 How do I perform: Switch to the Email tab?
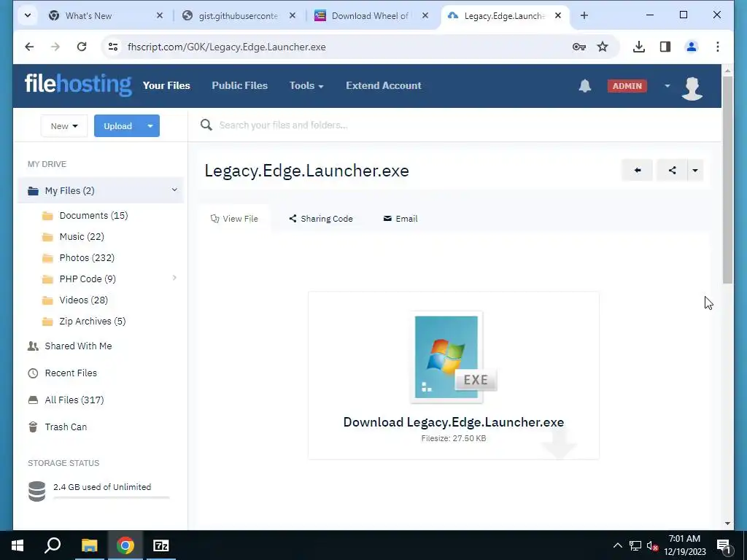(400, 219)
